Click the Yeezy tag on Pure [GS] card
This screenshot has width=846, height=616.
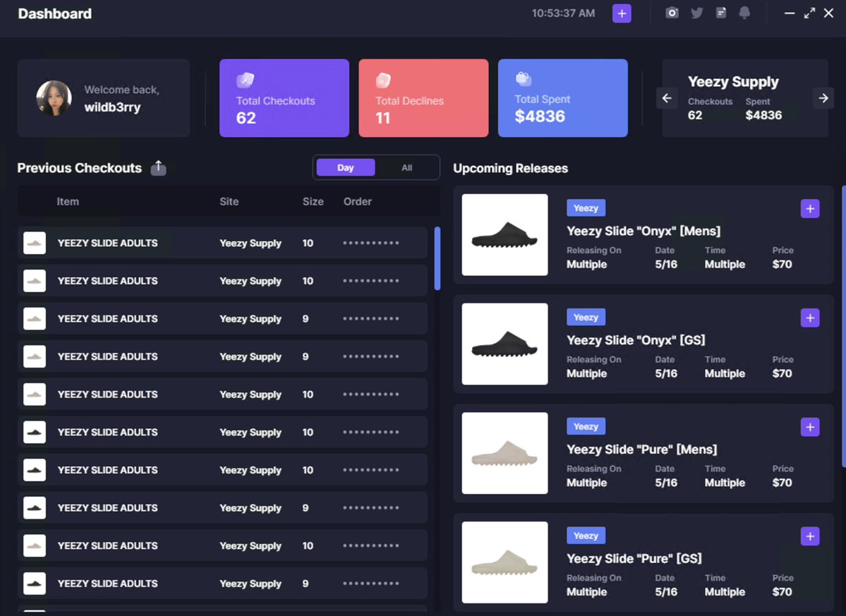[x=586, y=536]
